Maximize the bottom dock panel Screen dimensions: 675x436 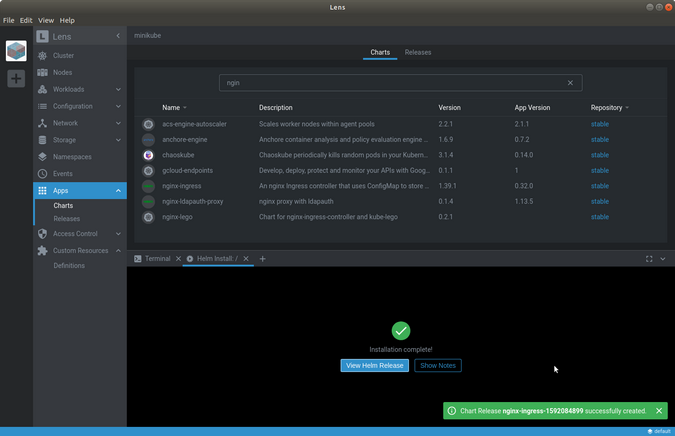pyautogui.click(x=648, y=259)
